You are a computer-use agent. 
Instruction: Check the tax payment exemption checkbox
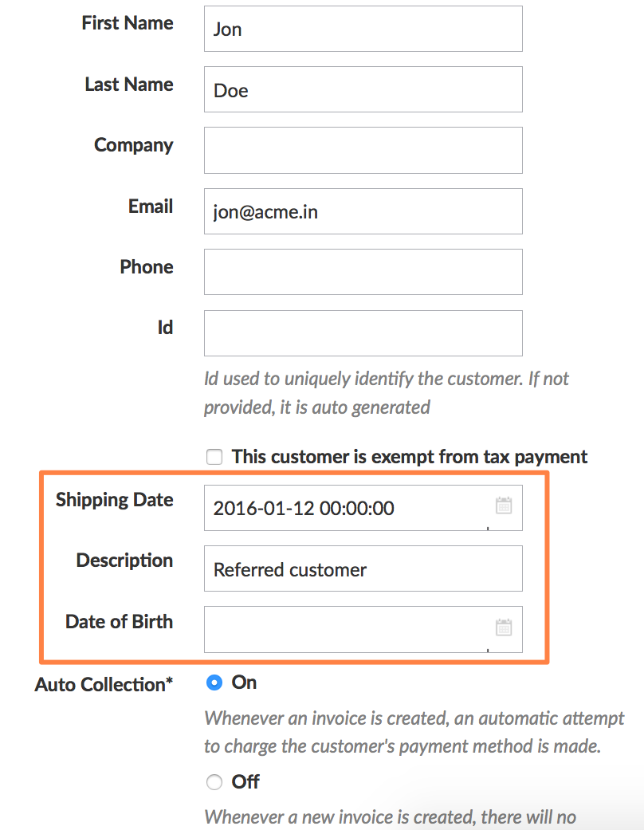point(214,457)
